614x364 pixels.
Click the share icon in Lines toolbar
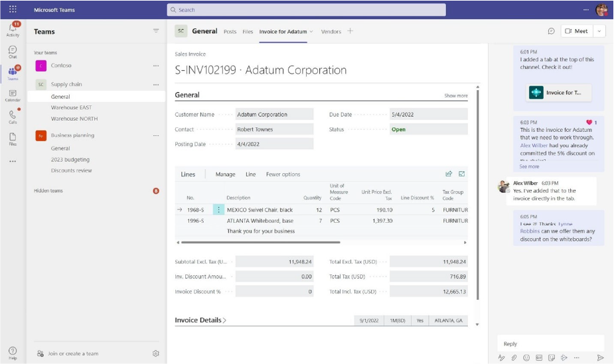coord(449,174)
